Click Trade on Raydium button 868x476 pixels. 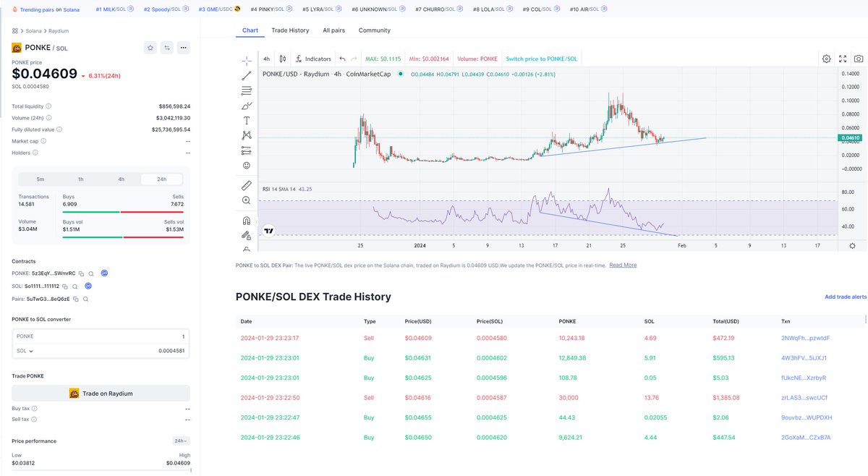[101, 393]
